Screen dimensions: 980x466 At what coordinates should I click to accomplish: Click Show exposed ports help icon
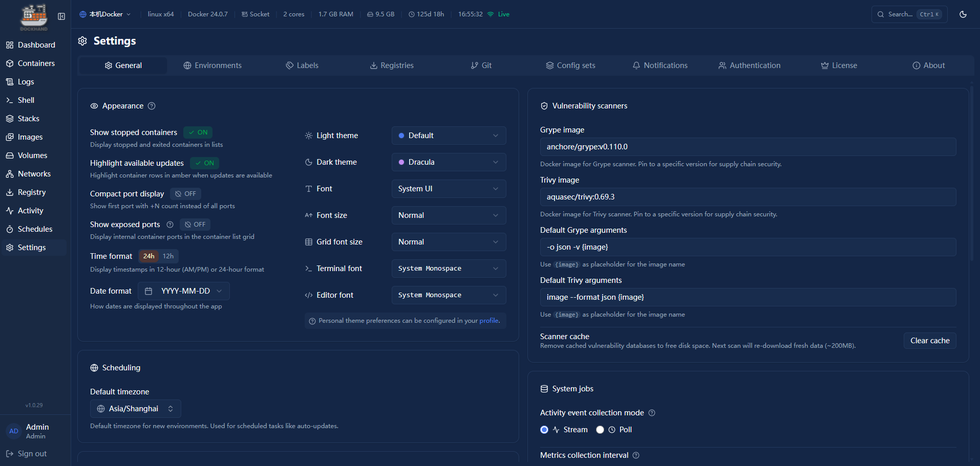click(x=170, y=225)
